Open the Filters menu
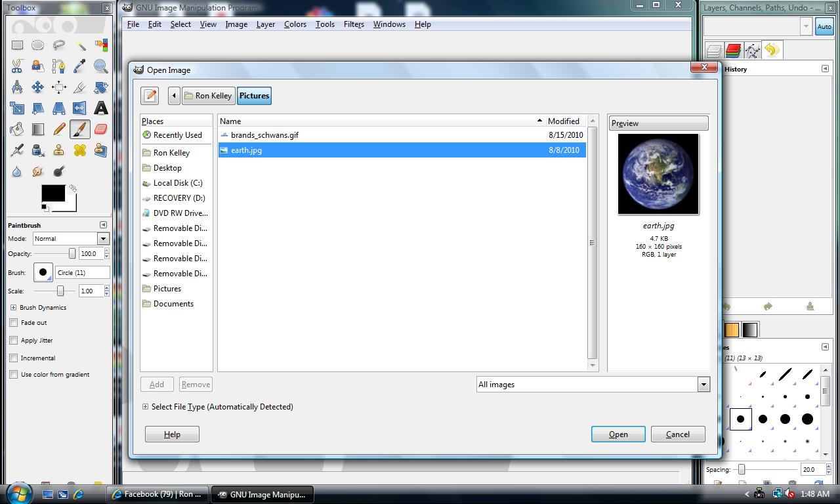The width and height of the screenshot is (840, 504). point(354,24)
